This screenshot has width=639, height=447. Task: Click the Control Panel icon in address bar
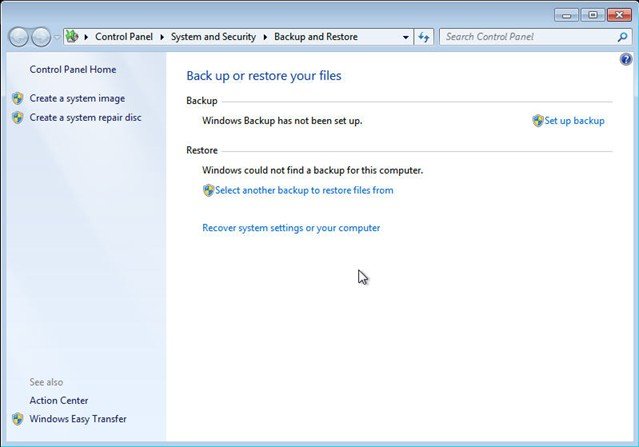click(x=73, y=37)
